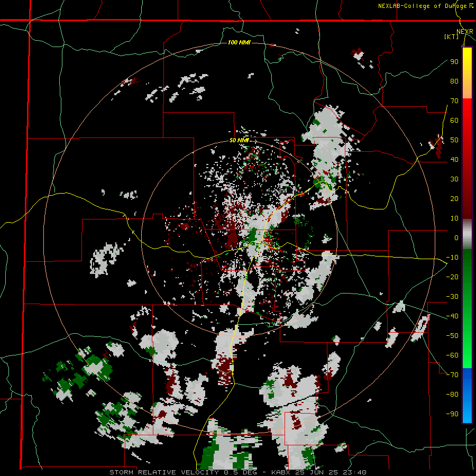
Task: Click the positive 40 value on velocity scale
Action: click(x=454, y=159)
